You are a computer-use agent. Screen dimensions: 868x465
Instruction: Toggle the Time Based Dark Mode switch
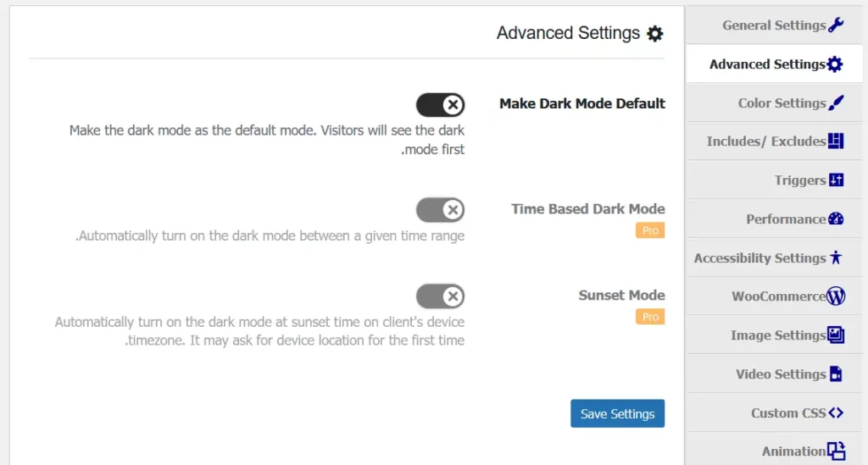pyautogui.click(x=440, y=210)
